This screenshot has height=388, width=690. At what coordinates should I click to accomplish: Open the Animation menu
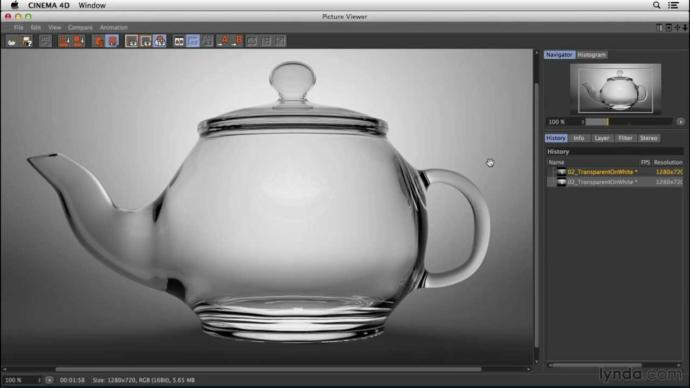click(114, 27)
